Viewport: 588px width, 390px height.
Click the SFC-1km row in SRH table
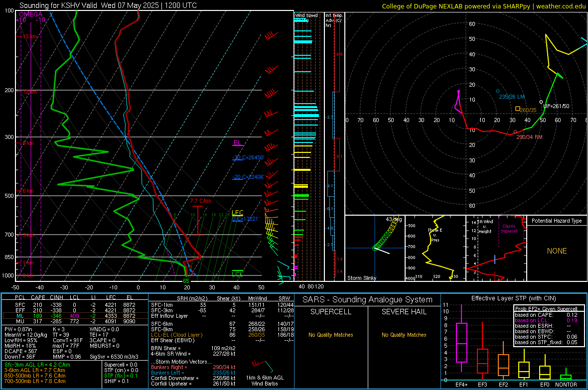click(222, 305)
